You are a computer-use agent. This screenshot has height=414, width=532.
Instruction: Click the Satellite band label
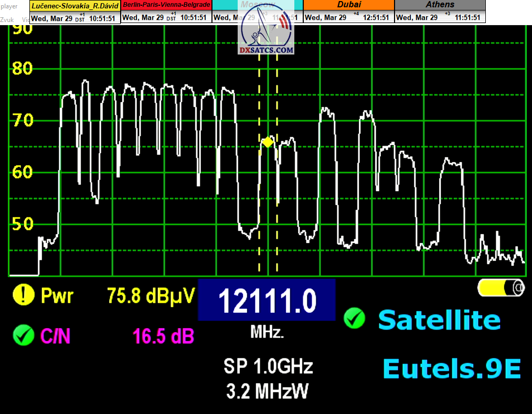(439, 320)
